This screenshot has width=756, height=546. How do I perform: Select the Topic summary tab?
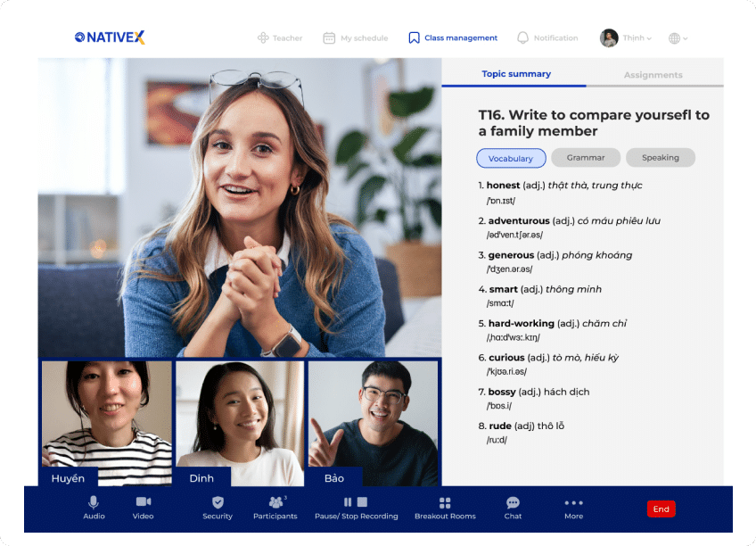pos(516,74)
